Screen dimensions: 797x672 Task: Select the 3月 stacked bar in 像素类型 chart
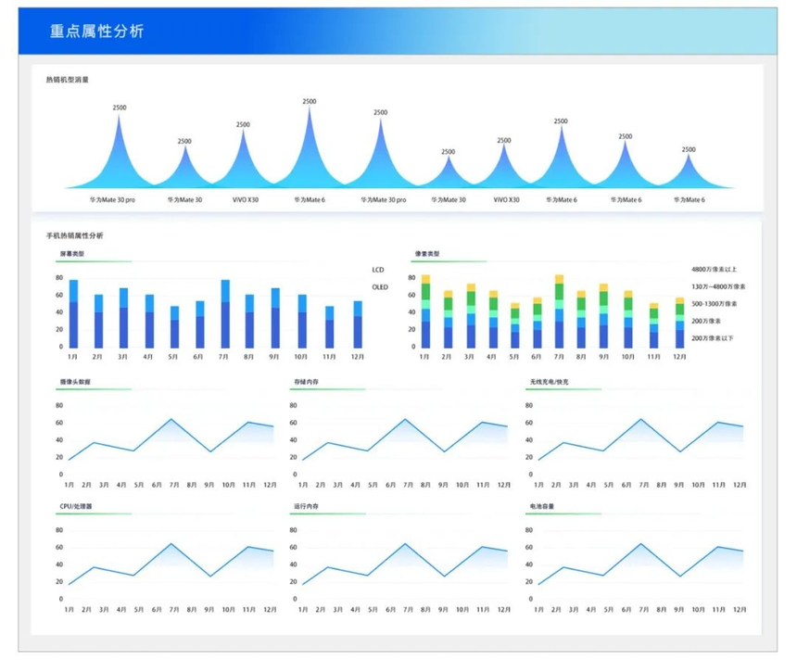click(471, 316)
